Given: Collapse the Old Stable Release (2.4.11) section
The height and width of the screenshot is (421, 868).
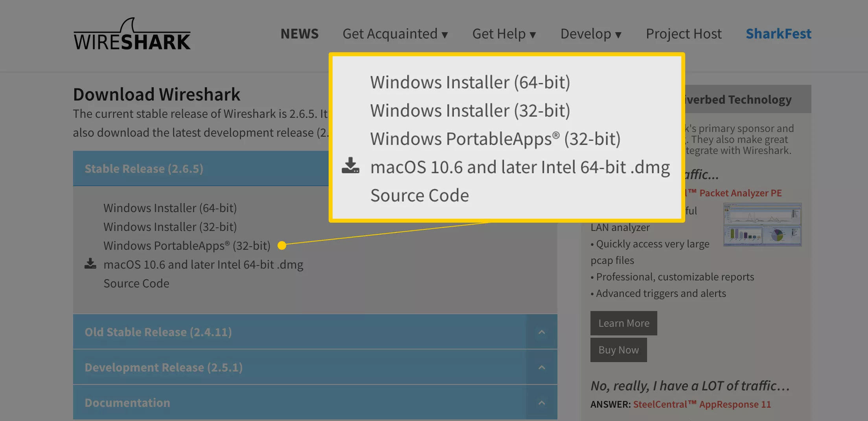Looking at the screenshot, I should pyautogui.click(x=542, y=331).
